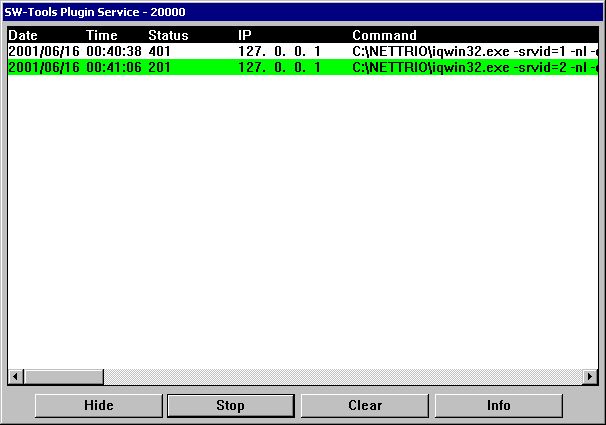This screenshot has width=606, height=425.
Task: Click the horizontal scrollbar left arrow
Action: click(x=15, y=376)
